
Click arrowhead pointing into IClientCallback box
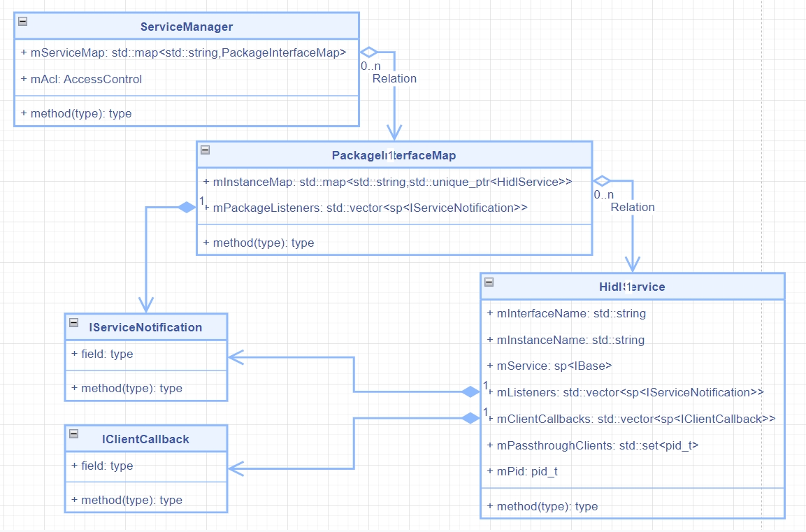(236, 468)
